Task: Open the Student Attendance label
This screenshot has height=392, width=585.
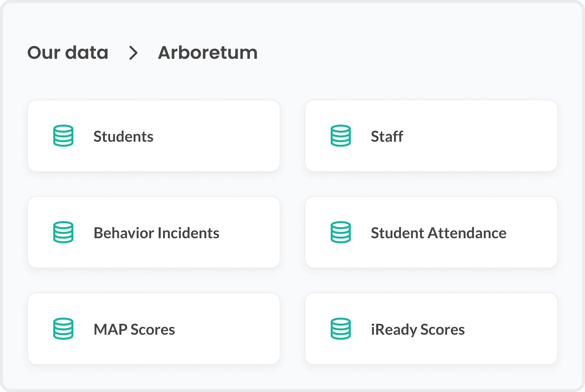Action: tap(439, 233)
